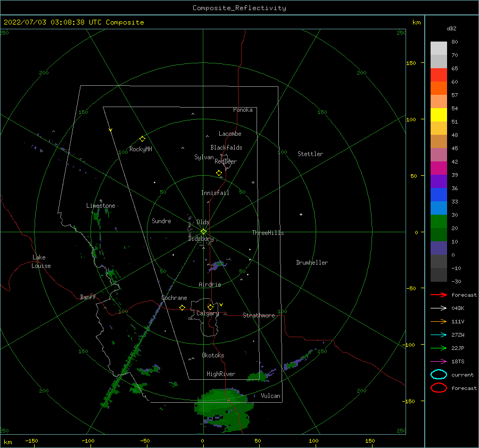Click yellow diamond marker beside RockyMH

click(142, 139)
